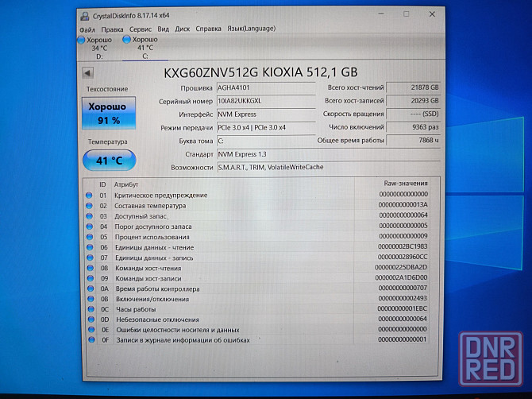Click status dot for Включения/отключения
This screenshot has height=399, width=532.
(x=91, y=299)
